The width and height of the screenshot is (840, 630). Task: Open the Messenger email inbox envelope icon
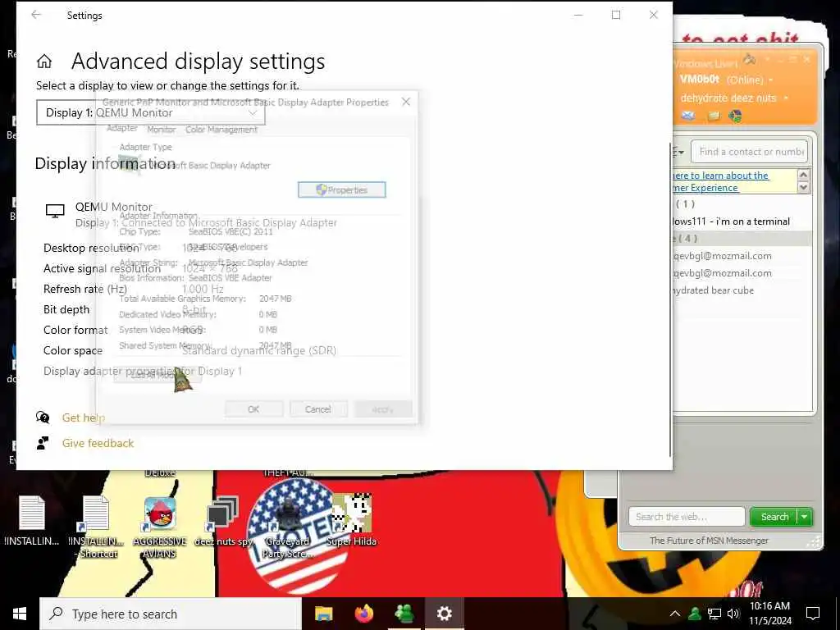[688, 116]
